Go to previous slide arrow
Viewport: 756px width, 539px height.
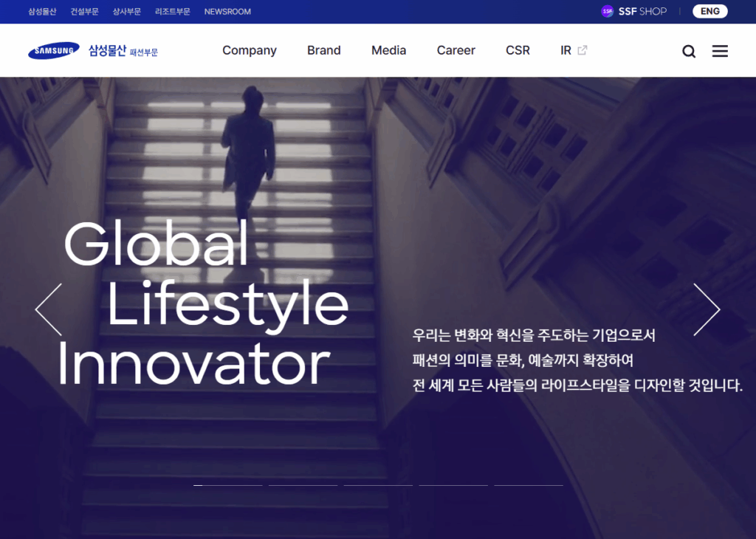[x=49, y=309]
